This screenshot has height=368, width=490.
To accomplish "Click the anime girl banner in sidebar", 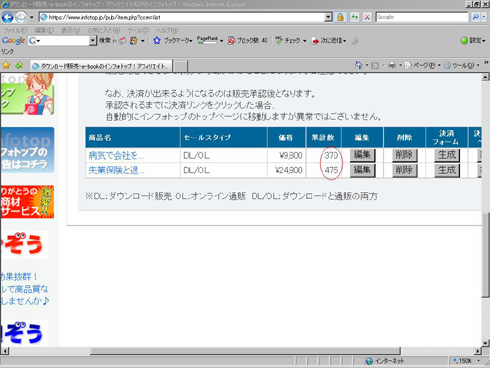I will point(27,94).
